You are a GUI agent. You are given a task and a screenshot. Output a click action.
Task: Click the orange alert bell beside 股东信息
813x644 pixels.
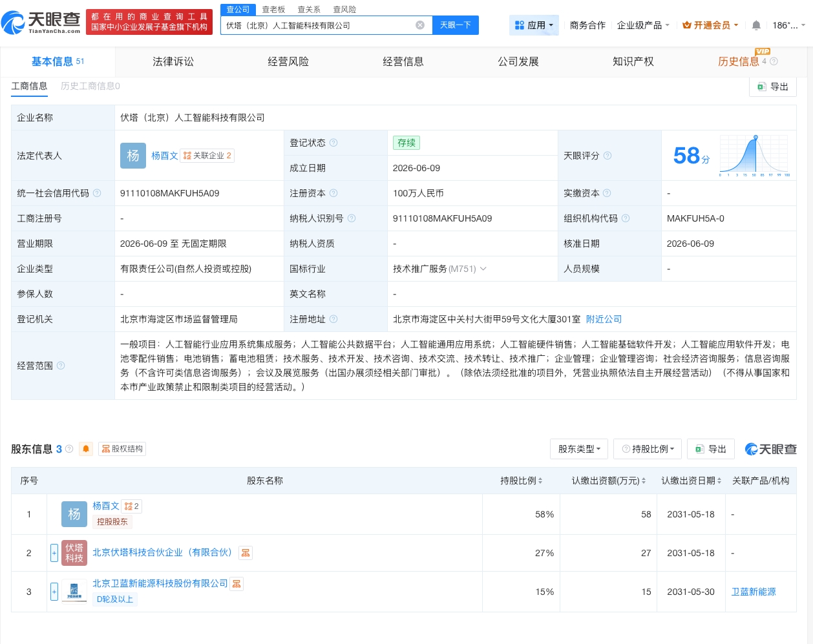pos(86,449)
